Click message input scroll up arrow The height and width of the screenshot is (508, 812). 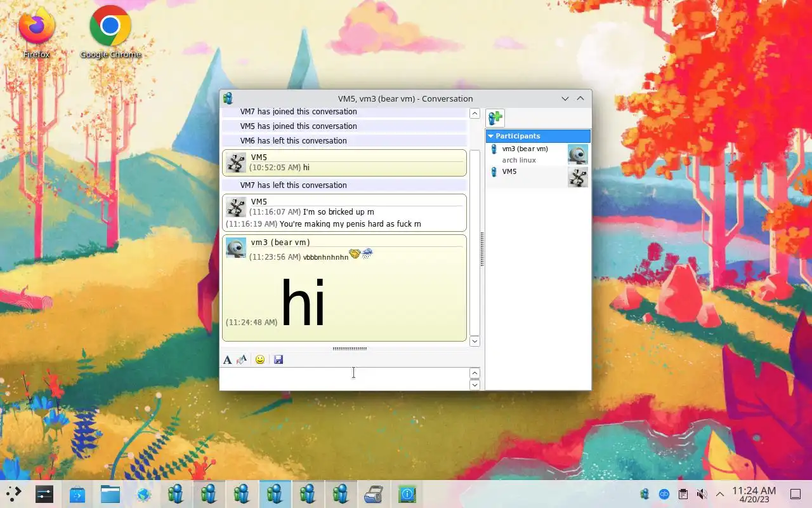pyautogui.click(x=475, y=373)
